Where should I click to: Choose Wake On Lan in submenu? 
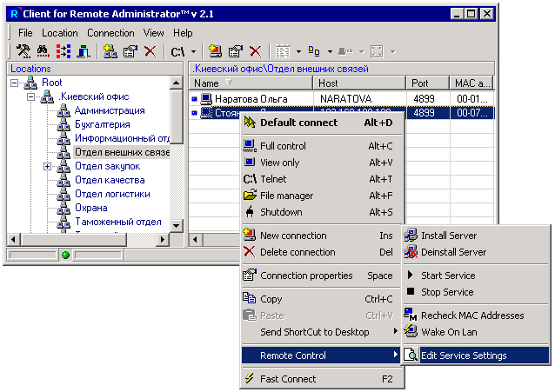[476, 332]
